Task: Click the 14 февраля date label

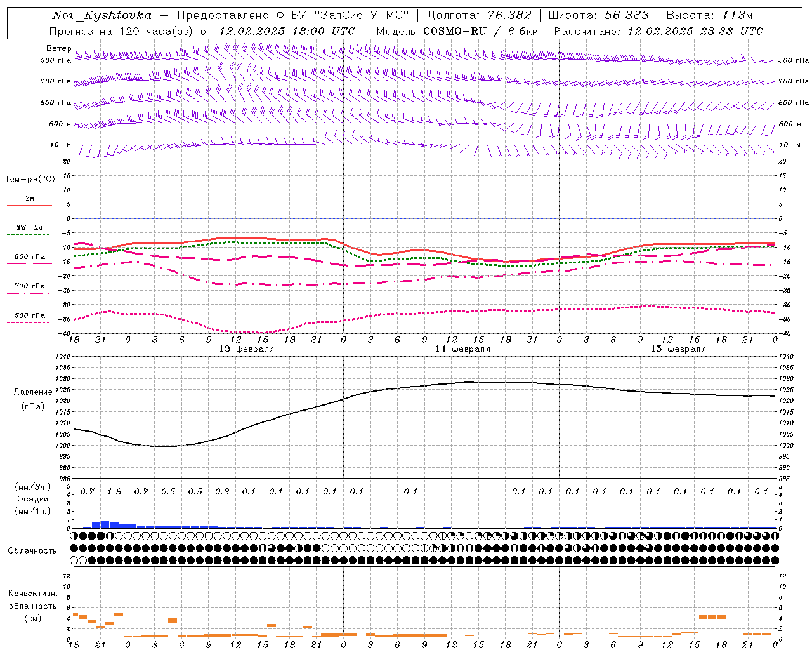Action: [x=462, y=349]
